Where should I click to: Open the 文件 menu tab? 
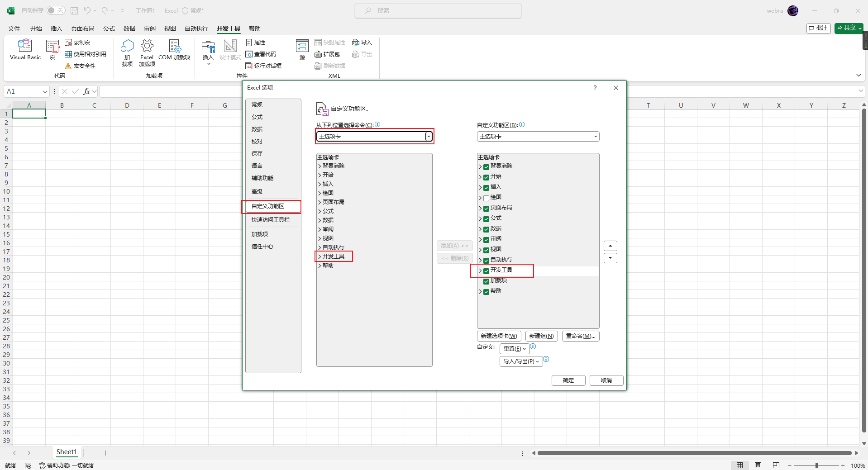(x=14, y=28)
